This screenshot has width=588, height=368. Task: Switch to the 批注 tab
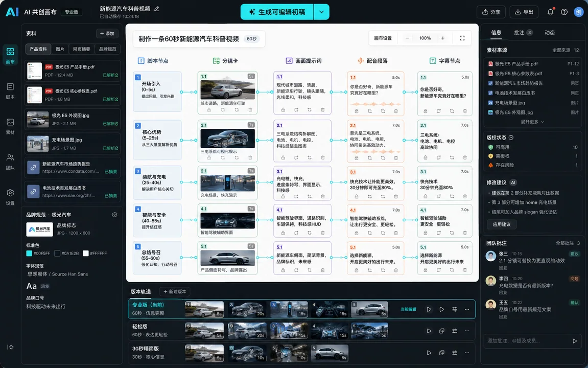[523, 33]
